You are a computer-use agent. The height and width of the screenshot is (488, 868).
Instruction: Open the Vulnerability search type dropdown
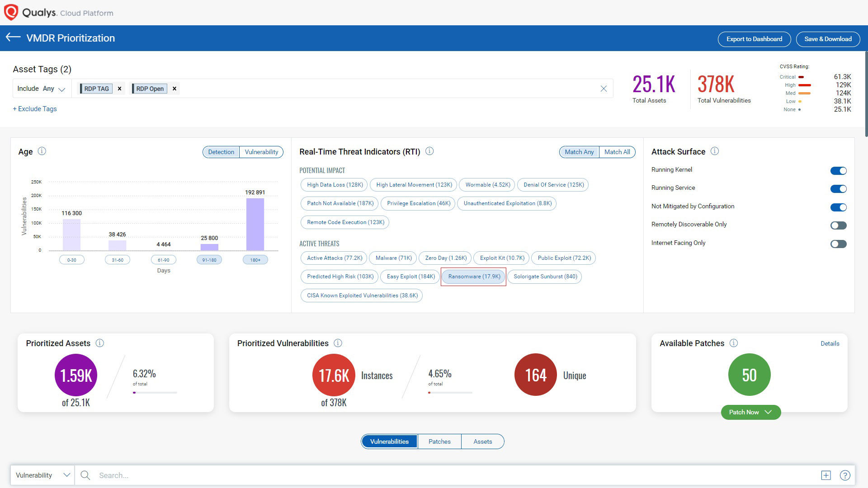point(42,475)
